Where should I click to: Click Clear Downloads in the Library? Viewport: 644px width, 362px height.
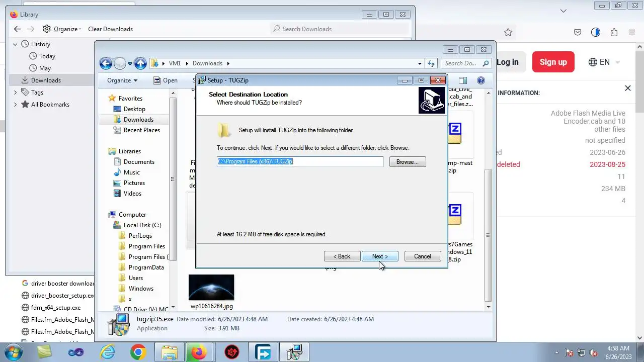pyautogui.click(x=110, y=29)
